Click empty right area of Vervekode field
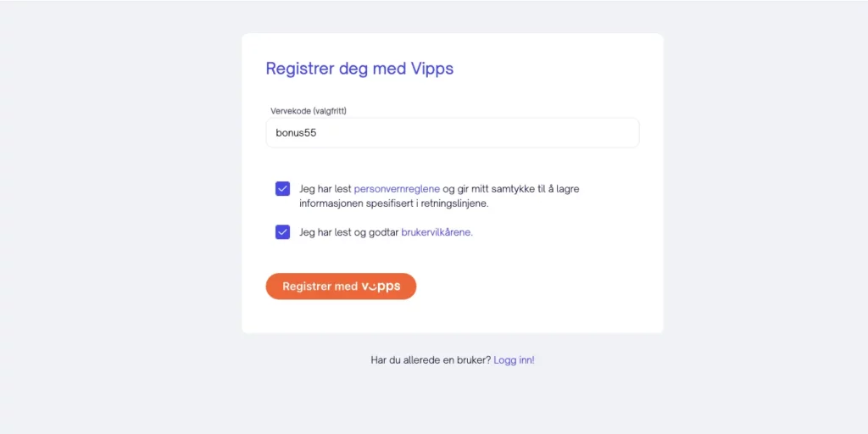This screenshot has width=868, height=434. click(x=526, y=133)
